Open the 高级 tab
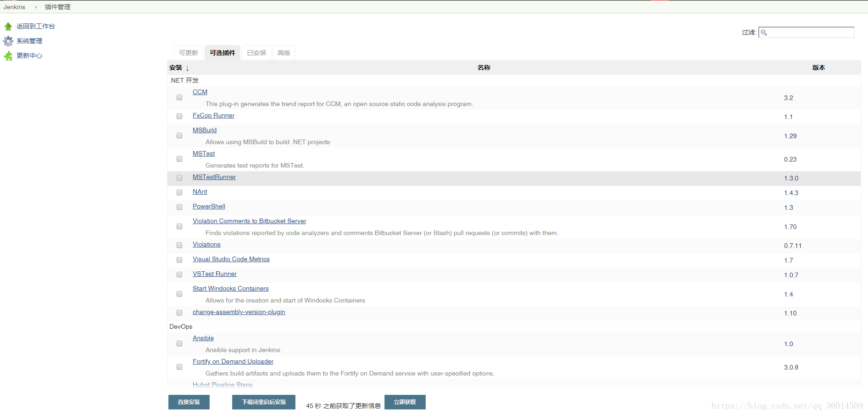 (284, 53)
